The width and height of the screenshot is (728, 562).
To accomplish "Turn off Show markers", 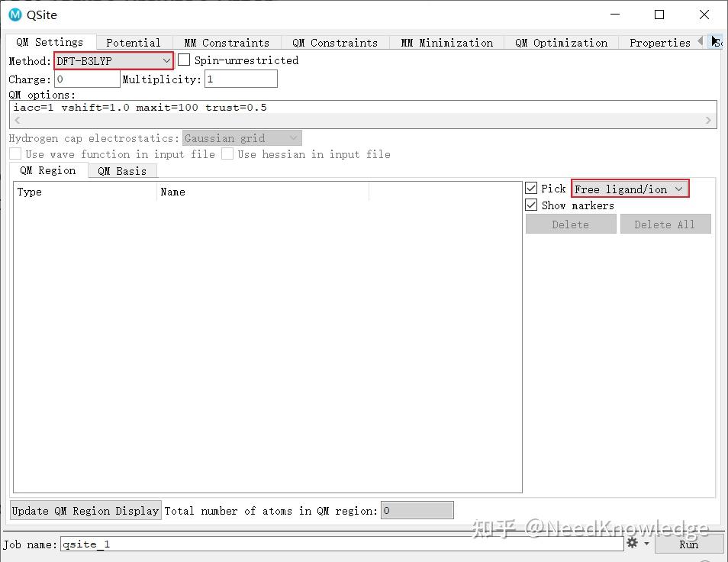I will [x=531, y=205].
